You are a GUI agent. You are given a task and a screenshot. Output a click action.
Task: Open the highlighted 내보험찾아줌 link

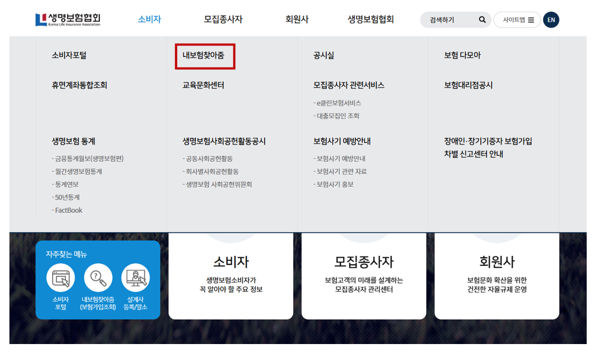204,55
